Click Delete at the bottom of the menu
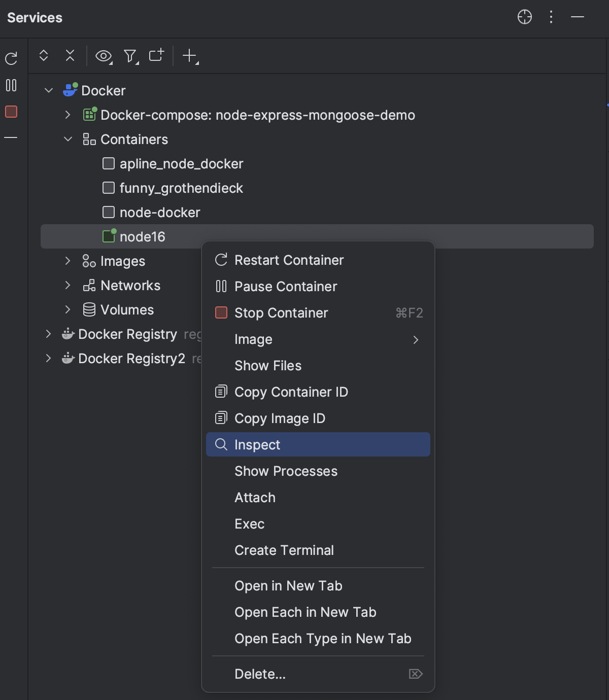The image size is (609, 700). (260, 674)
